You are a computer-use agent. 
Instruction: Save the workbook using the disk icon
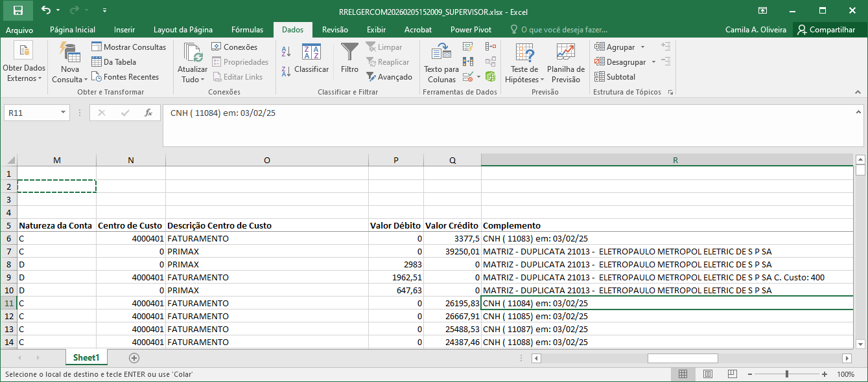pos(18,10)
